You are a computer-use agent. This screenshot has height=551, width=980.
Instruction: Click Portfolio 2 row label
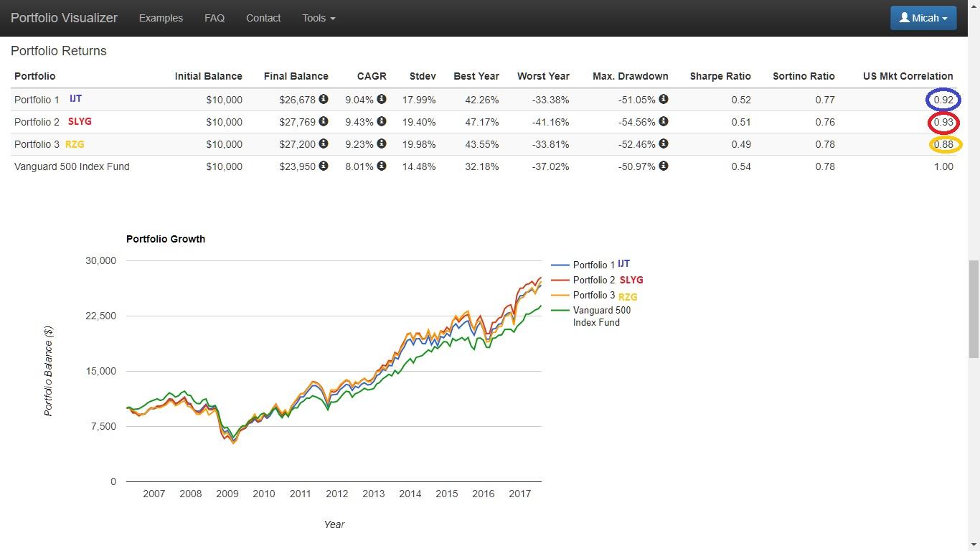point(37,122)
